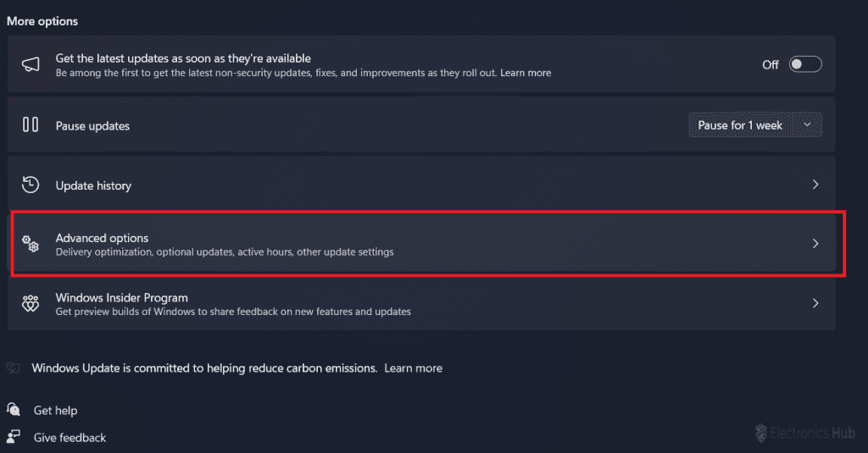
Task: Click the Windows Insider Program hearts icon
Action: pos(31,304)
